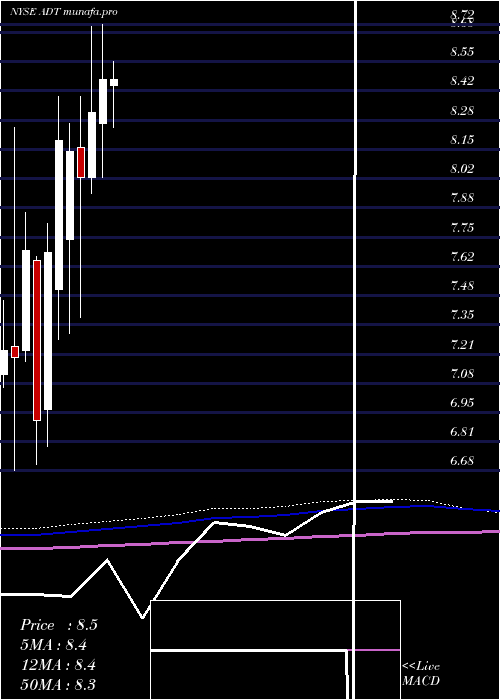Click the 8.55 price axis label
The image size is (500, 700).
(x=462, y=52)
